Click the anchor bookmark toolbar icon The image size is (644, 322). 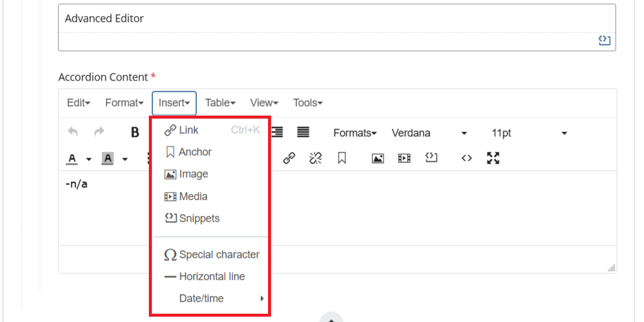[x=342, y=158]
